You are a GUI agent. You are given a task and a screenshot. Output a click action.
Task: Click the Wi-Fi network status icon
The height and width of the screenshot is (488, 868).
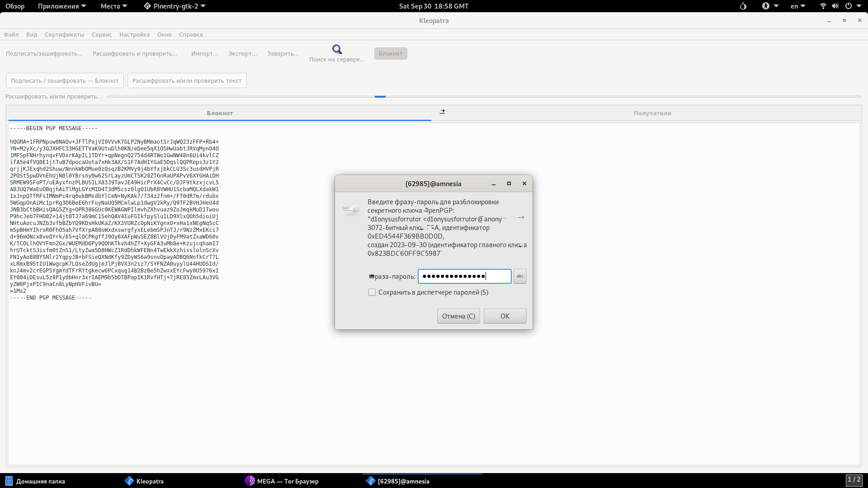tap(823, 6)
